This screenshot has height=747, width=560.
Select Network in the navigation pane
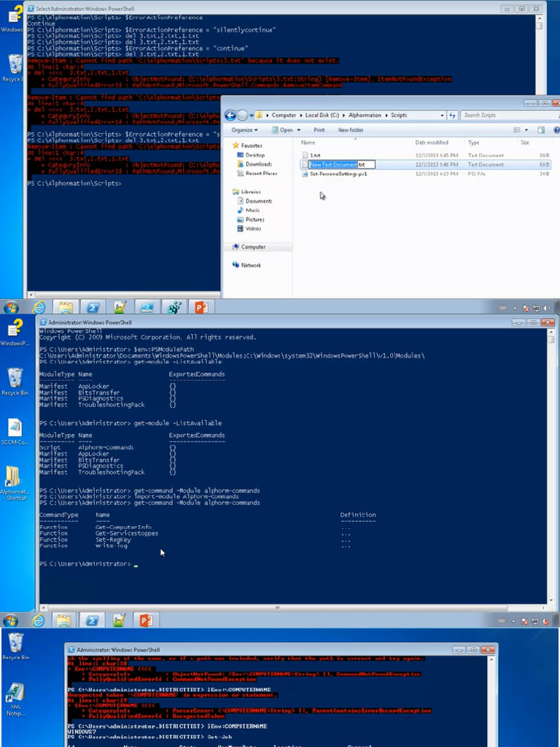(x=251, y=266)
